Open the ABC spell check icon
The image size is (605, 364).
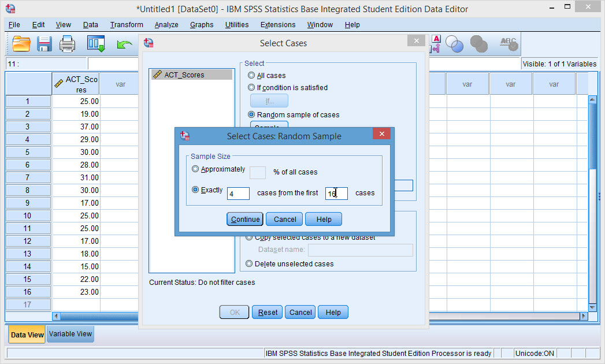coord(509,43)
